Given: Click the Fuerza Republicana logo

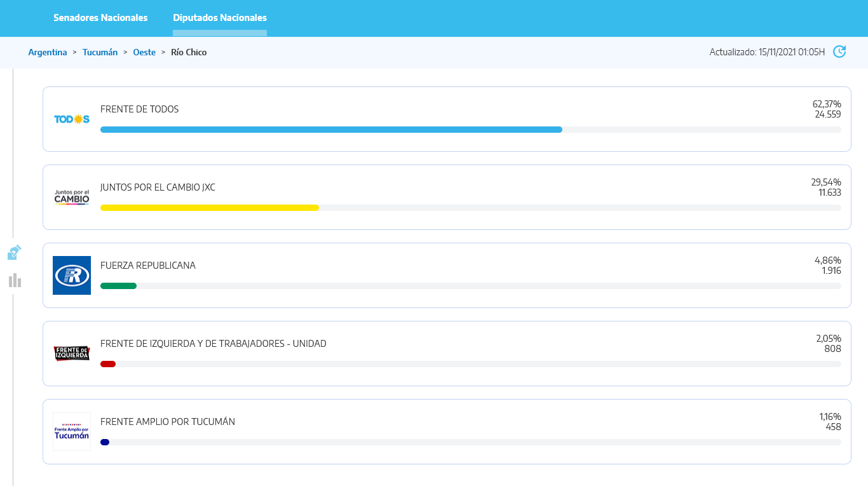Looking at the screenshot, I should (x=72, y=275).
